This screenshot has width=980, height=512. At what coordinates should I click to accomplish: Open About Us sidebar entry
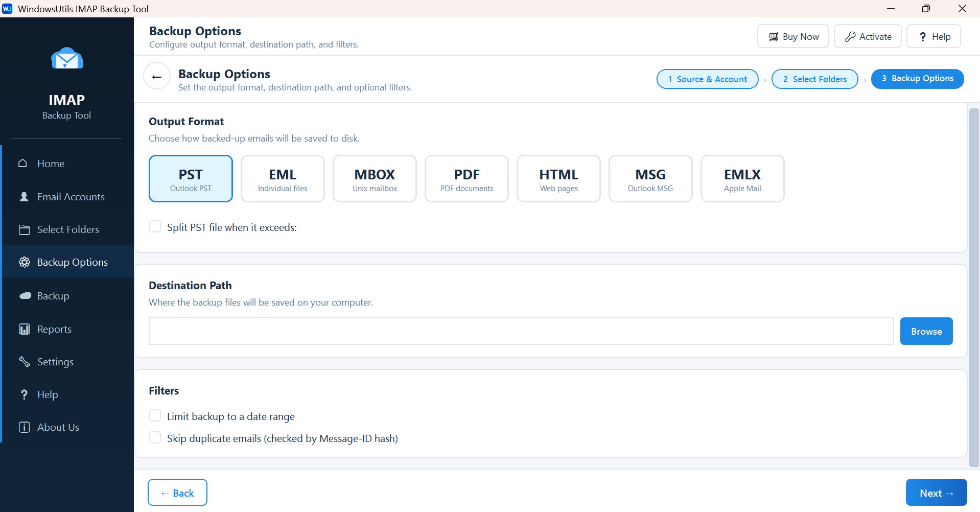[68, 427]
